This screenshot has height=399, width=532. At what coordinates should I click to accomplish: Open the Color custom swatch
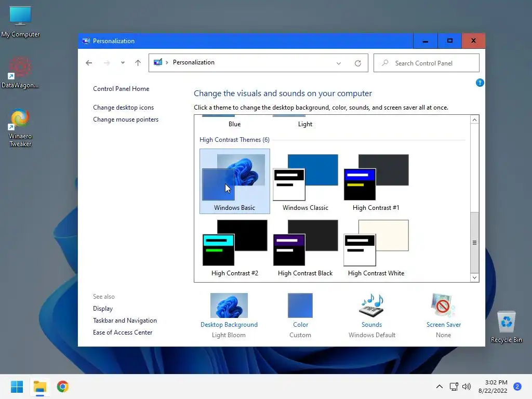[300, 305]
